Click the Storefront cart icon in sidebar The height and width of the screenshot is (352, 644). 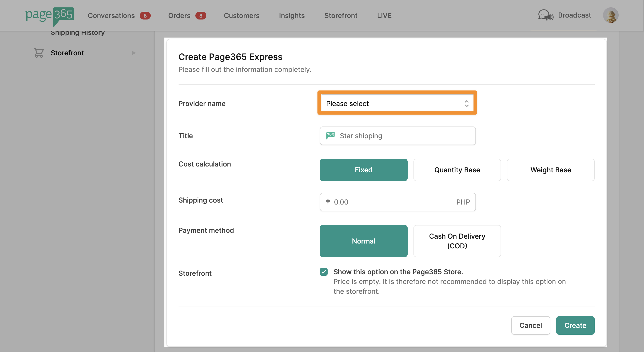(39, 53)
